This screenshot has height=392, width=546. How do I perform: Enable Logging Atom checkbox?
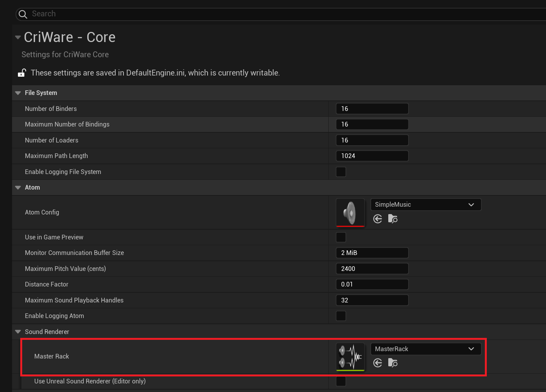(341, 316)
